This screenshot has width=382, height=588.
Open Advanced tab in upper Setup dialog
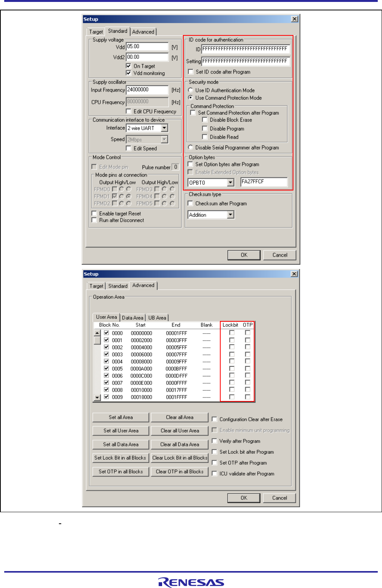click(x=143, y=32)
